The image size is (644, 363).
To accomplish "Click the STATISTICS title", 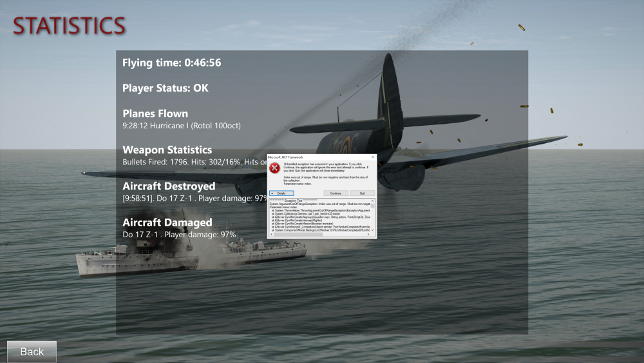I will coord(69,26).
